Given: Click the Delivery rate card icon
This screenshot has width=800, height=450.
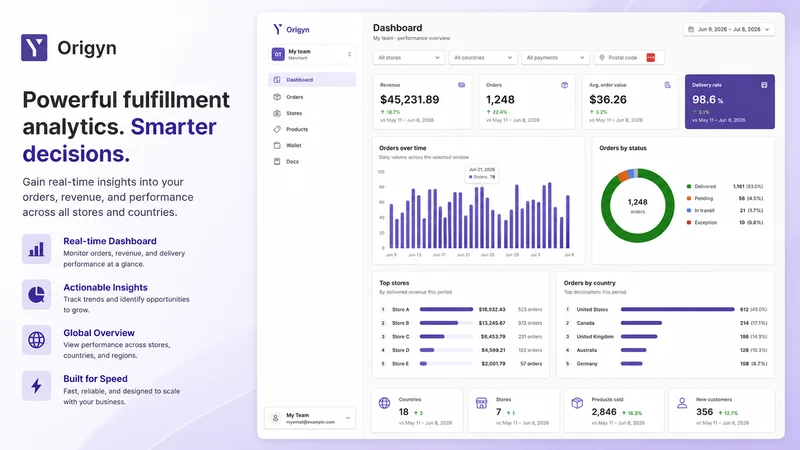Looking at the screenshot, I should tap(764, 85).
